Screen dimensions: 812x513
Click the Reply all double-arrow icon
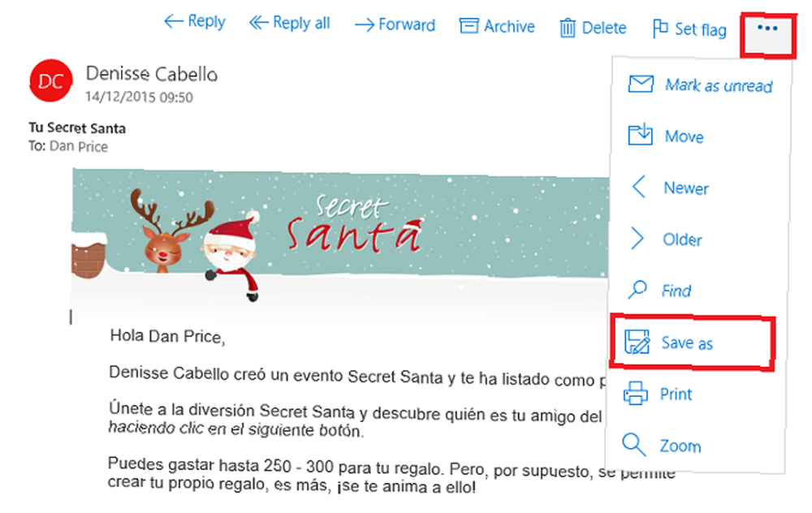[258, 23]
